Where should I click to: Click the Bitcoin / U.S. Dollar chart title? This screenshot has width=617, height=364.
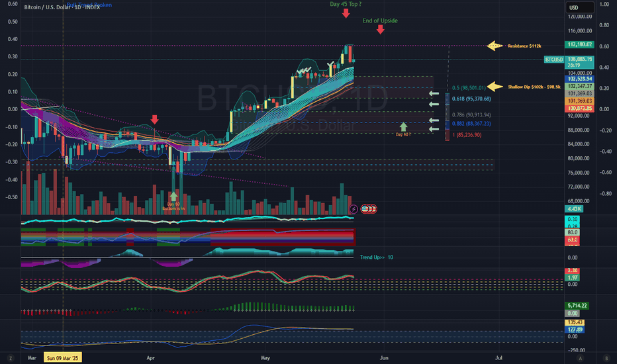(x=62, y=7)
